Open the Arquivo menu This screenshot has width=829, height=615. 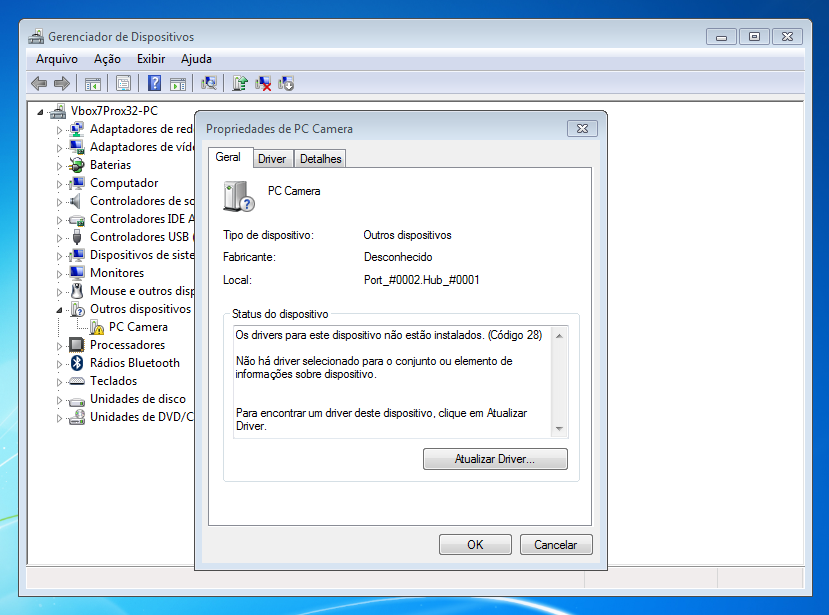tap(57, 59)
